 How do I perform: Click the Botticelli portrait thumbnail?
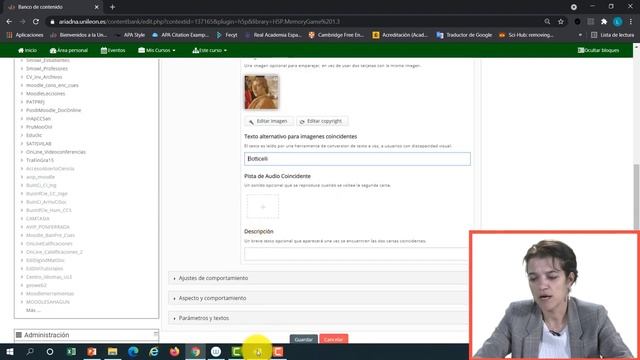tap(261, 92)
